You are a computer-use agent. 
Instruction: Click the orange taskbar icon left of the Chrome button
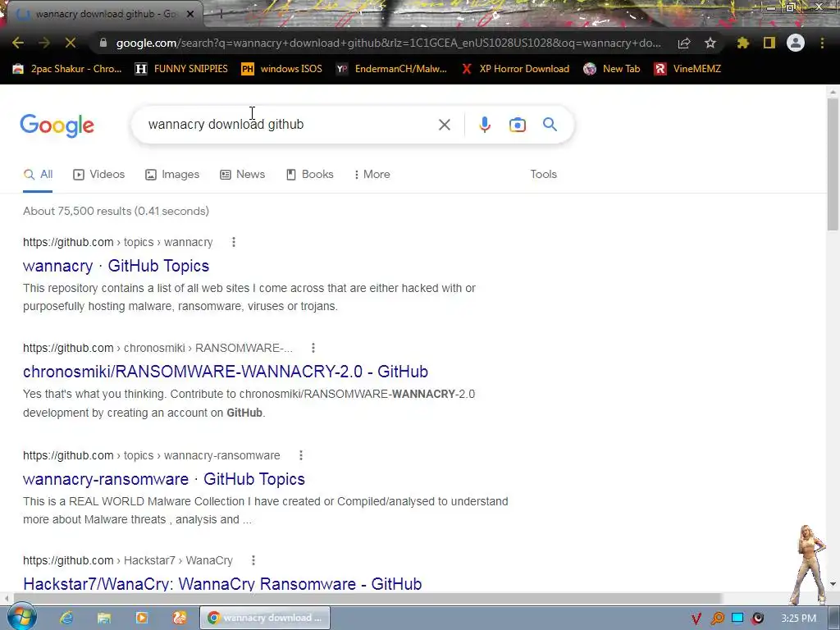180,618
